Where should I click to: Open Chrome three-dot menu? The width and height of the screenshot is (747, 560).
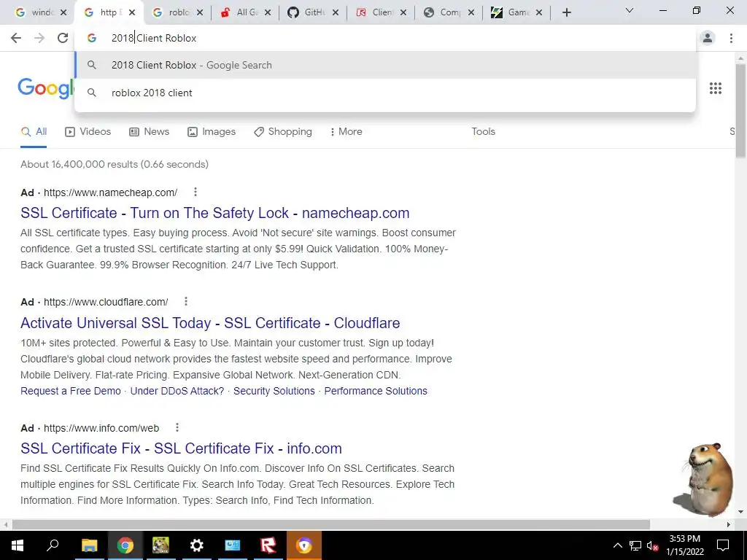click(731, 38)
